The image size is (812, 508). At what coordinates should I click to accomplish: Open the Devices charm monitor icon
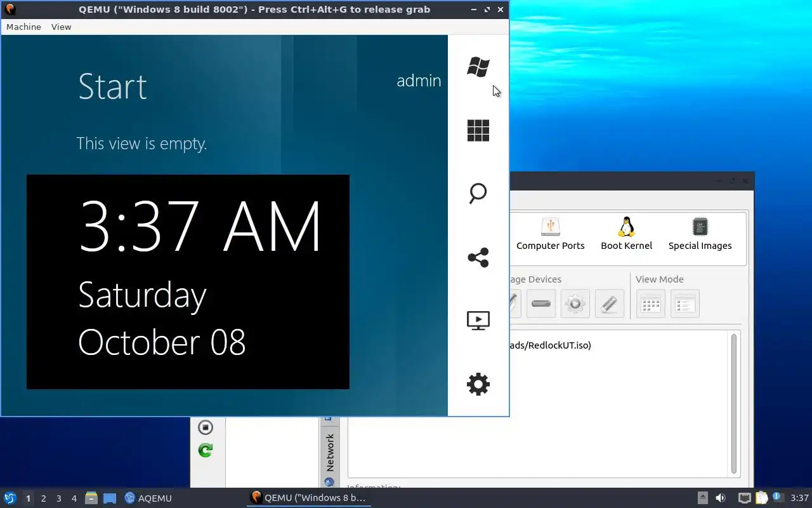(478, 321)
